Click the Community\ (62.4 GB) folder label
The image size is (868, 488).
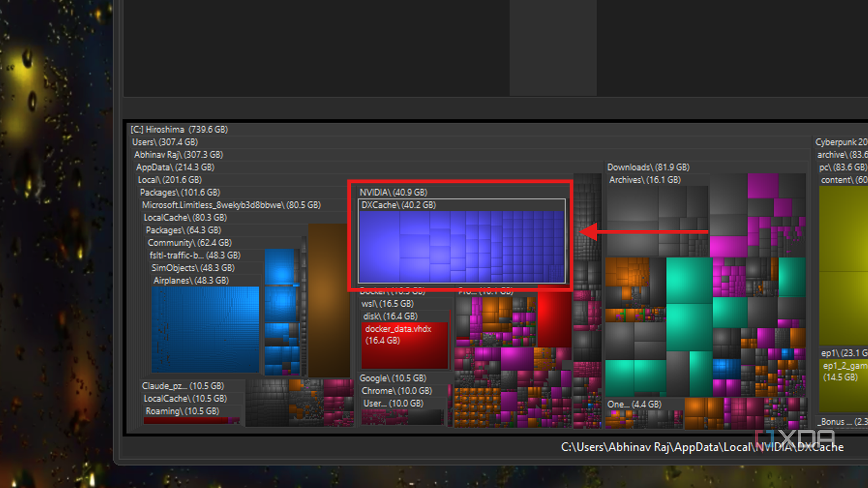[x=190, y=243]
